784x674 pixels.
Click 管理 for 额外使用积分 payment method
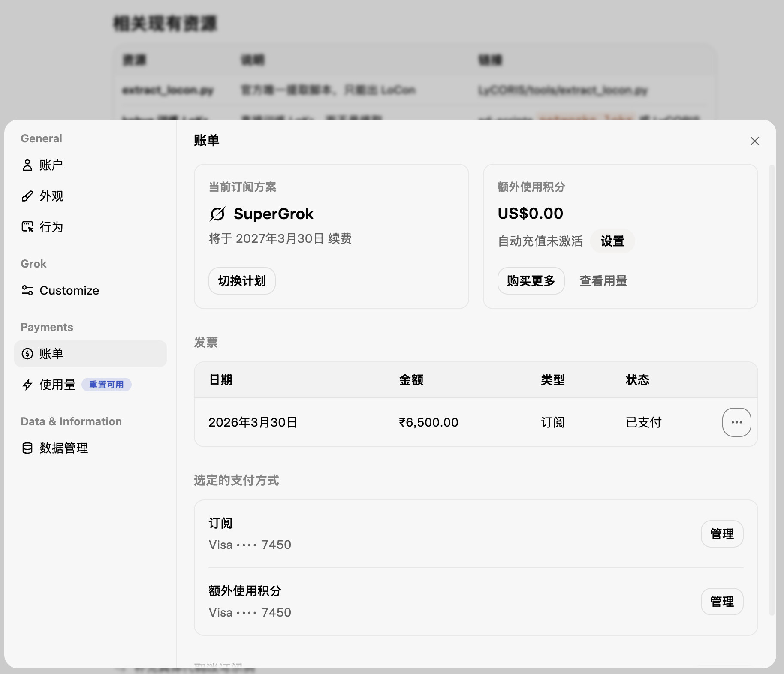click(x=722, y=602)
